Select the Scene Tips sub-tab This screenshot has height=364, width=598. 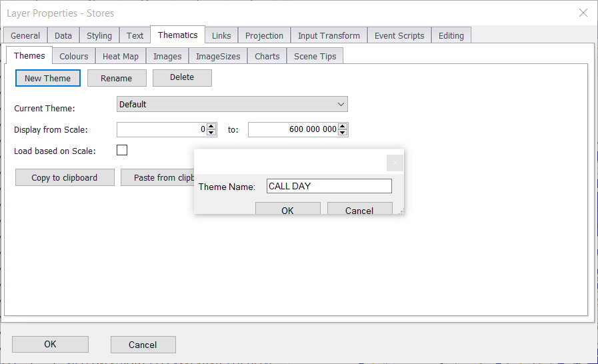pyautogui.click(x=315, y=56)
